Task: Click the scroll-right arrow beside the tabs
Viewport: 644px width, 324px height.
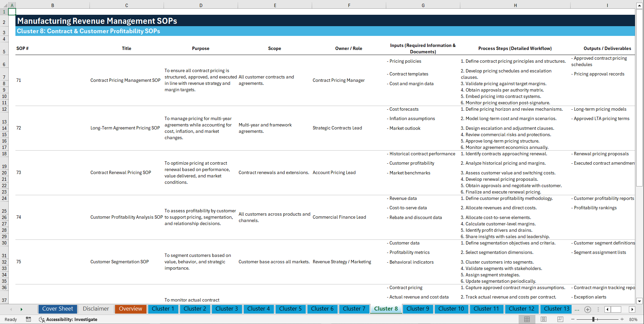Action: point(632,309)
